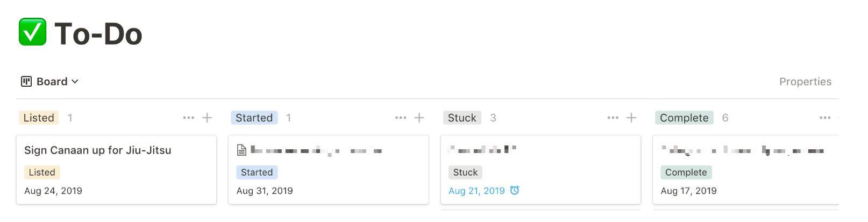Click the Listed column header tag
The height and width of the screenshot is (222, 868).
pyautogui.click(x=39, y=117)
